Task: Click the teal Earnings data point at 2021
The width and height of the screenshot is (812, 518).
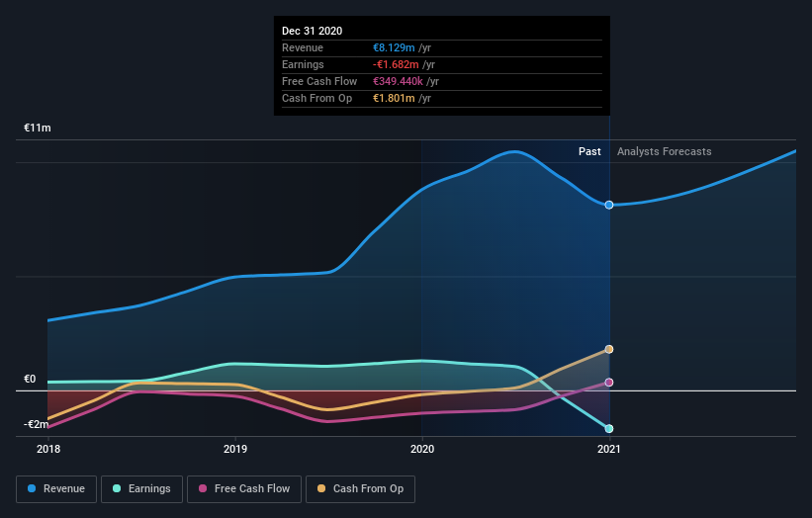Action: [609, 428]
